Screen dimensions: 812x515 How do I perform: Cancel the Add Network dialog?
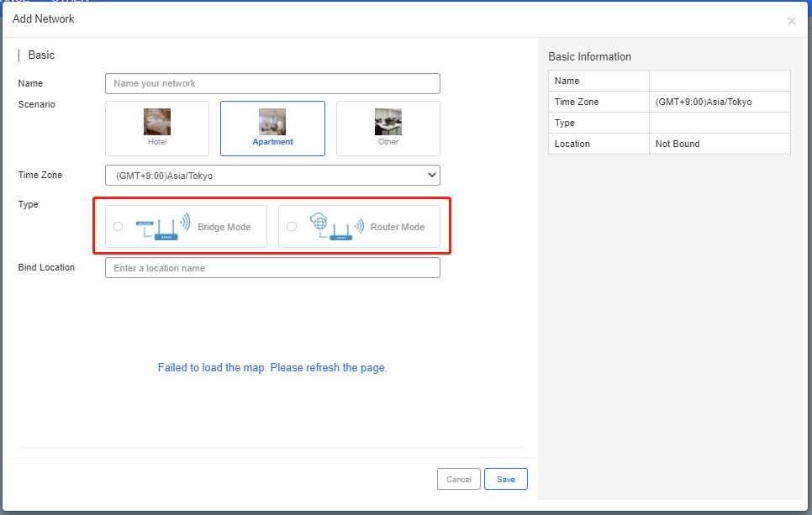pyautogui.click(x=459, y=479)
